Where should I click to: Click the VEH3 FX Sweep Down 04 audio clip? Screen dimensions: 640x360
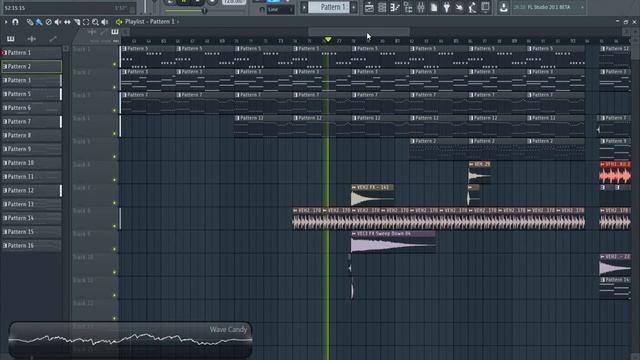pyautogui.click(x=393, y=242)
